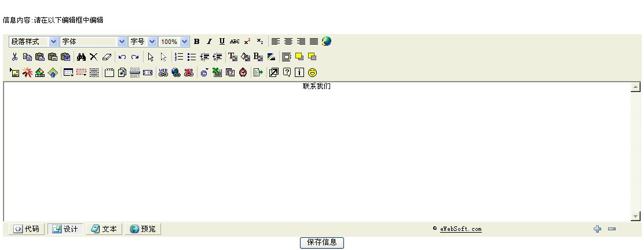Insert Excel spreadsheet icon
This screenshot has width=644, height=250.
(217, 73)
